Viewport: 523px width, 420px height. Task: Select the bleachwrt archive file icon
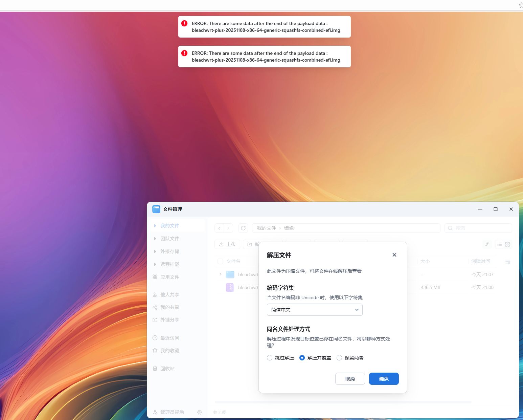coord(230,287)
